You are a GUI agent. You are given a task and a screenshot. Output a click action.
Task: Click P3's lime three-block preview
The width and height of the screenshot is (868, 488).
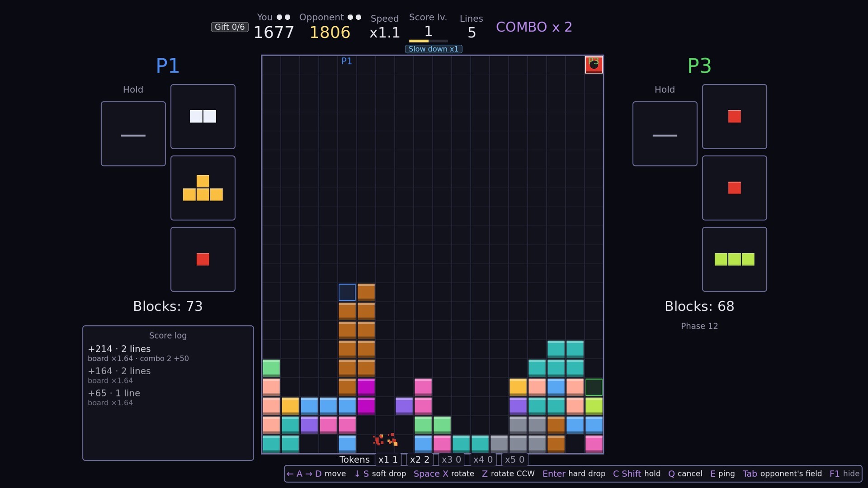pyautogui.click(x=734, y=259)
